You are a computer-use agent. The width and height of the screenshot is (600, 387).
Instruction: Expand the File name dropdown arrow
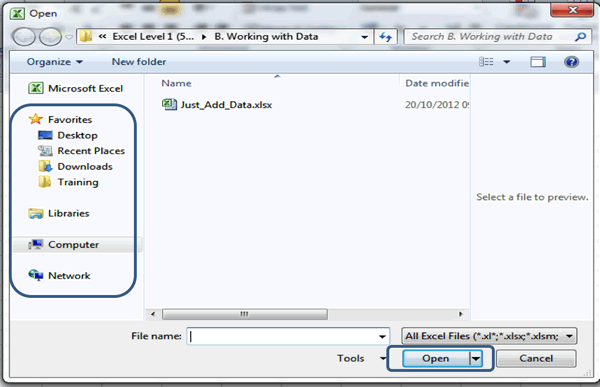[x=382, y=336]
